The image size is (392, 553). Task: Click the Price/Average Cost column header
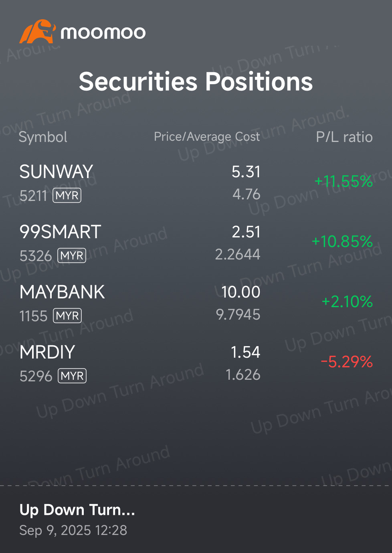(x=207, y=137)
